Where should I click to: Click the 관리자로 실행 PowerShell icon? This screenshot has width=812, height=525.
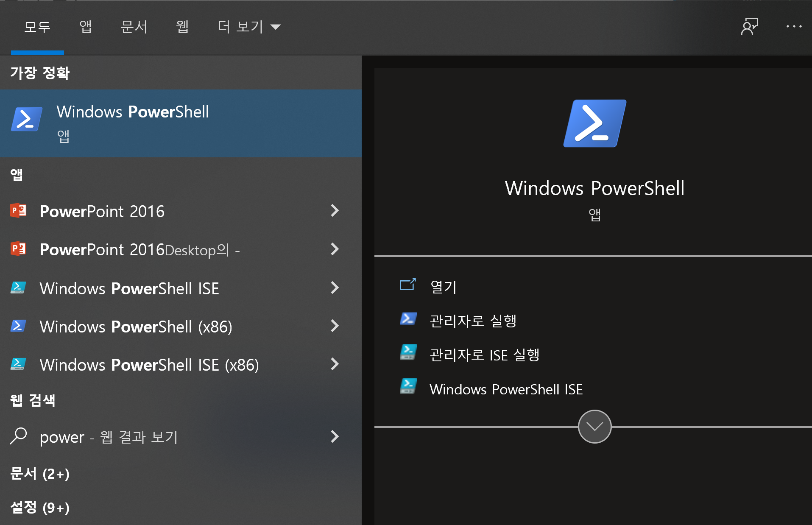click(x=408, y=318)
